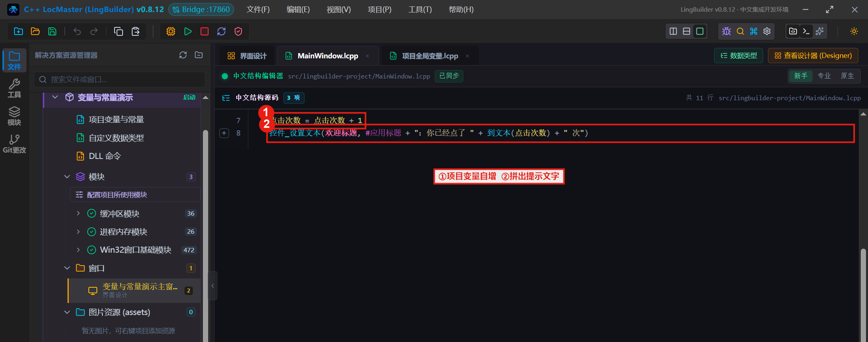Click the Save file toolbar icon
Viewport: 868px width, 342px height.
pos(52,31)
